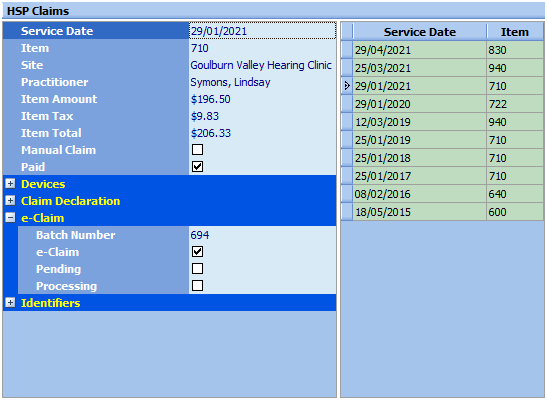Screen dimensions: 547x400
Task: Click item 722 cell
Action: (515, 104)
